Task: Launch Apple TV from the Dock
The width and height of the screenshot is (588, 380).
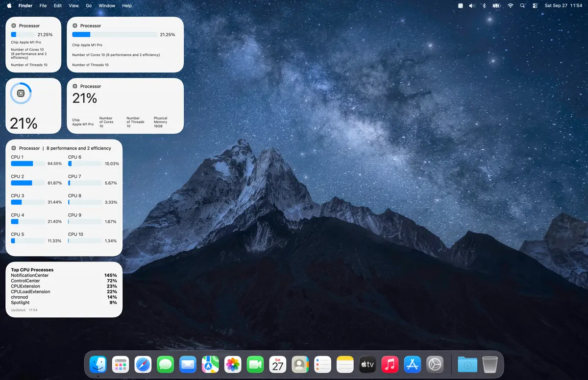Action: pyautogui.click(x=367, y=364)
